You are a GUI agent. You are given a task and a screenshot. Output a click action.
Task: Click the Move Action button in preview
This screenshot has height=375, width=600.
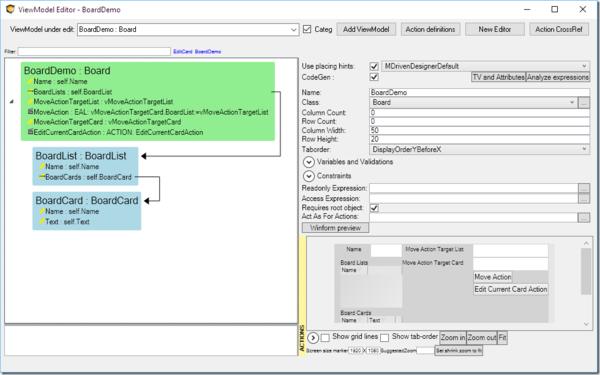pos(493,277)
